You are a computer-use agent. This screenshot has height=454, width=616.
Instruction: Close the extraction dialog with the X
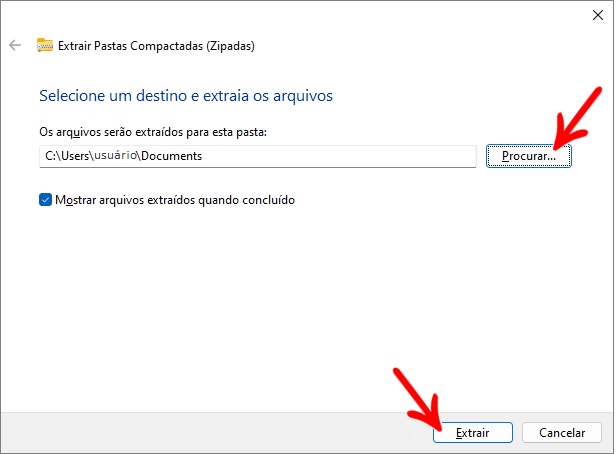click(598, 15)
